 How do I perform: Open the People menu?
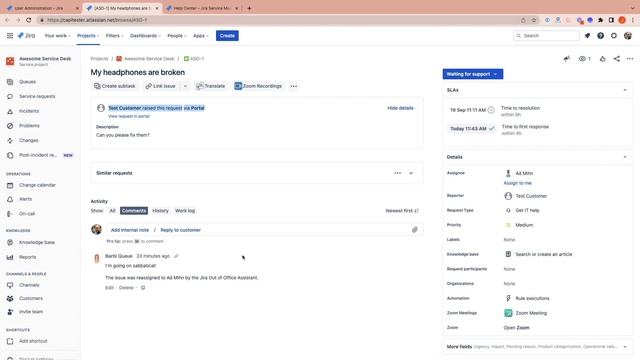[x=177, y=36]
